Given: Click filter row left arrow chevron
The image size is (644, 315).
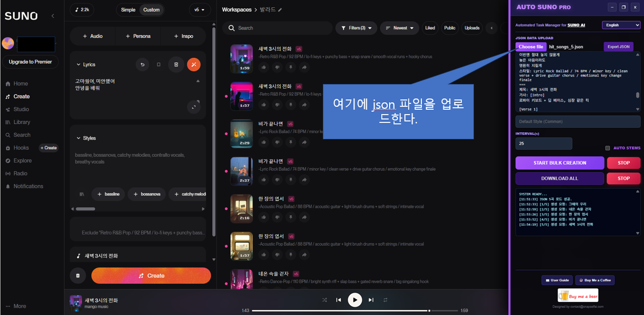Looking at the screenshot, I should click(x=492, y=28).
